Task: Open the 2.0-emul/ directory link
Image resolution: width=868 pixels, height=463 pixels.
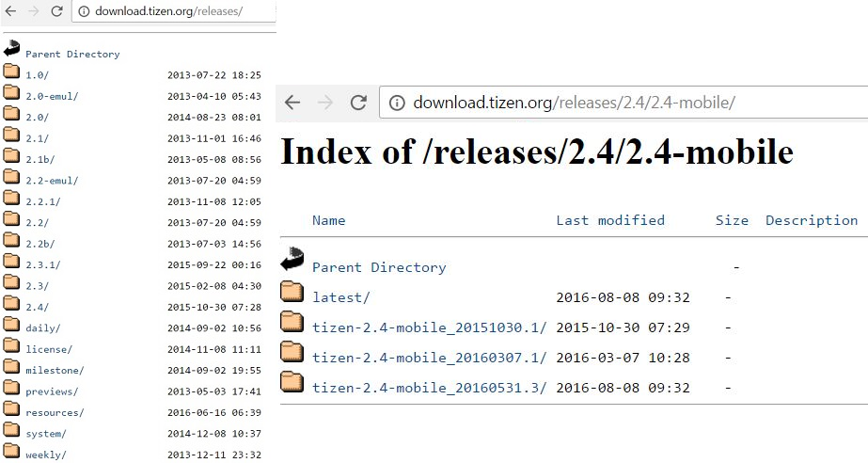Action: point(52,96)
